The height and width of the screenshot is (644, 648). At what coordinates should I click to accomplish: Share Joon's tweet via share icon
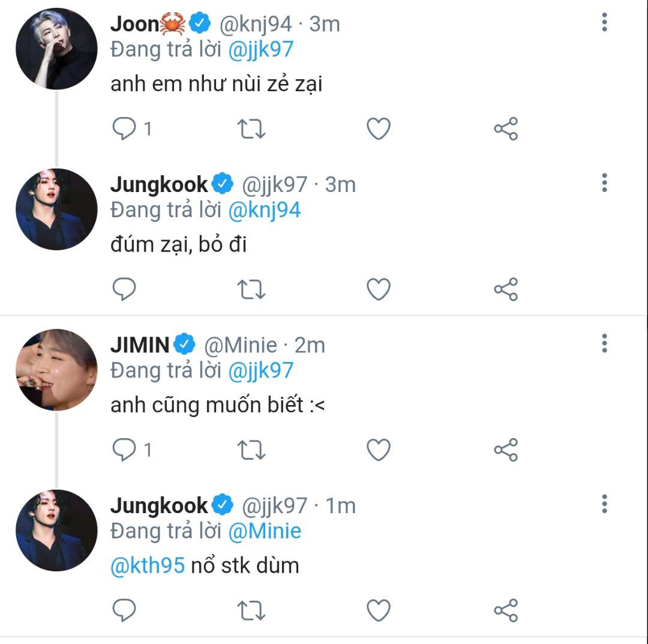point(506,128)
